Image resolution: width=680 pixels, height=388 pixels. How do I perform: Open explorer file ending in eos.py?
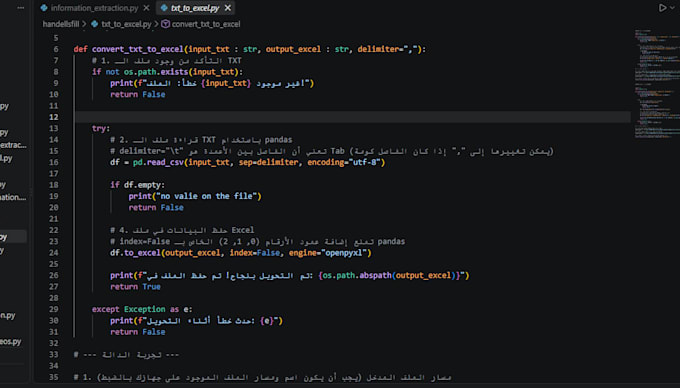point(10,342)
